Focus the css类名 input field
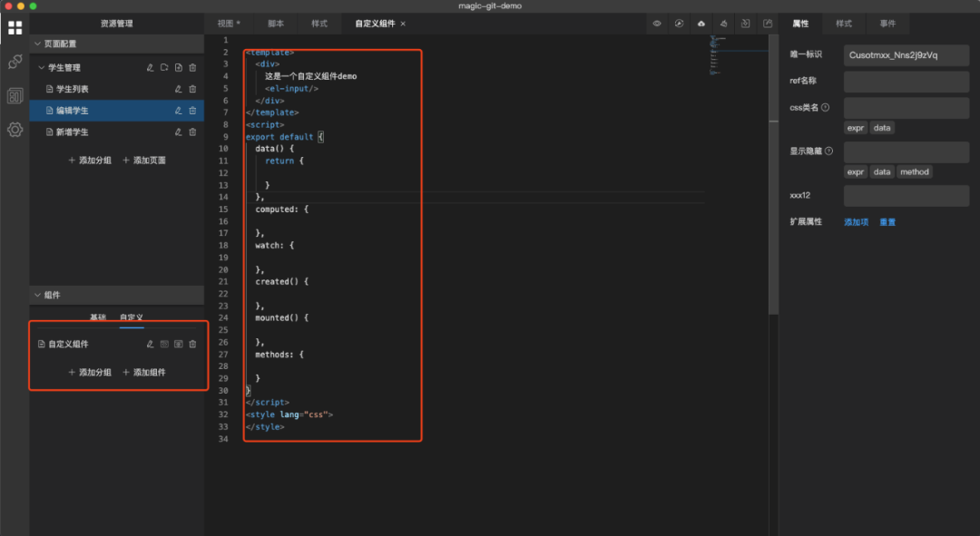Screen dimensions: 980x536 (x=906, y=107)
